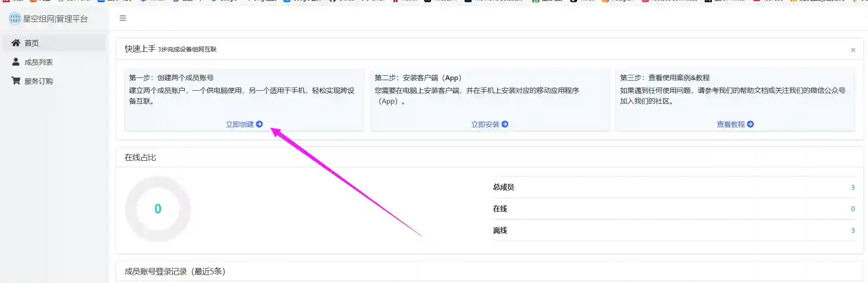868x283 pixels.
Task: Go to the 服务订购 page
Action: (x=39, y=81)
